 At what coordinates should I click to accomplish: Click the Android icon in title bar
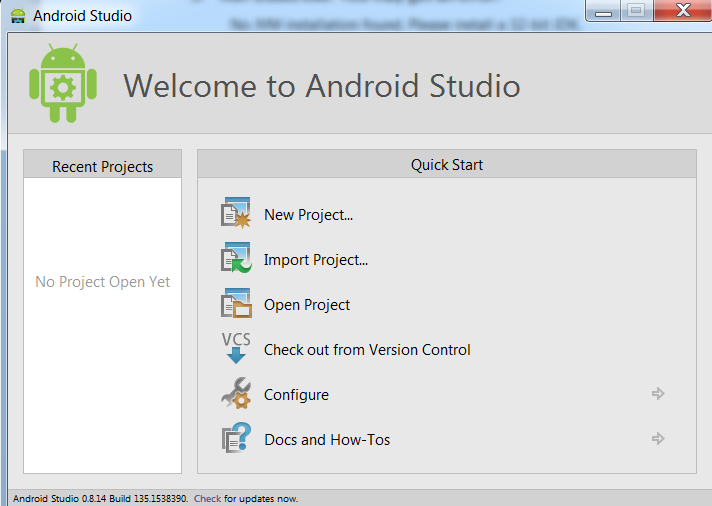click(17, 16)
